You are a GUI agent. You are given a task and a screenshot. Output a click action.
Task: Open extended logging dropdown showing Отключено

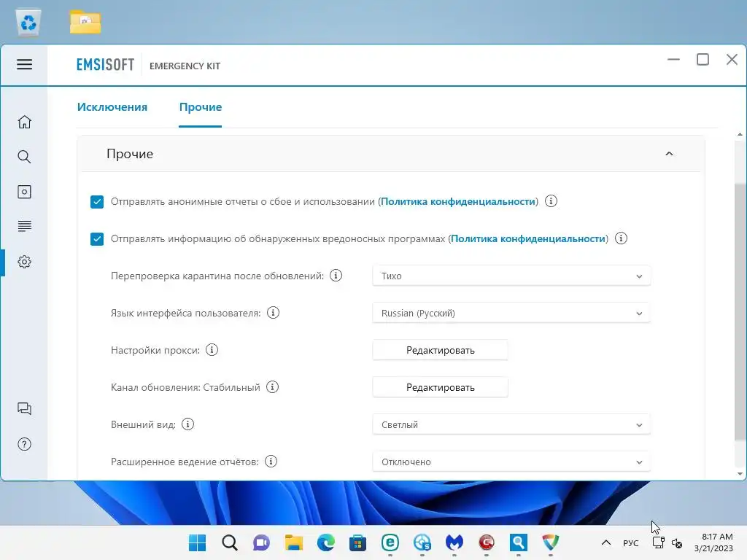511,462
